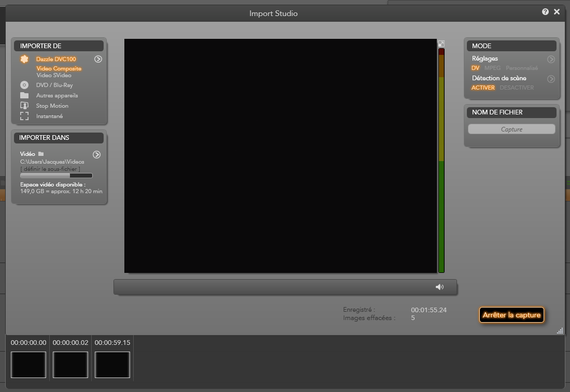Click the 149,0 GB available space text
The width and height of the screenshot is (570, 392).
click(x=61, y=191)
